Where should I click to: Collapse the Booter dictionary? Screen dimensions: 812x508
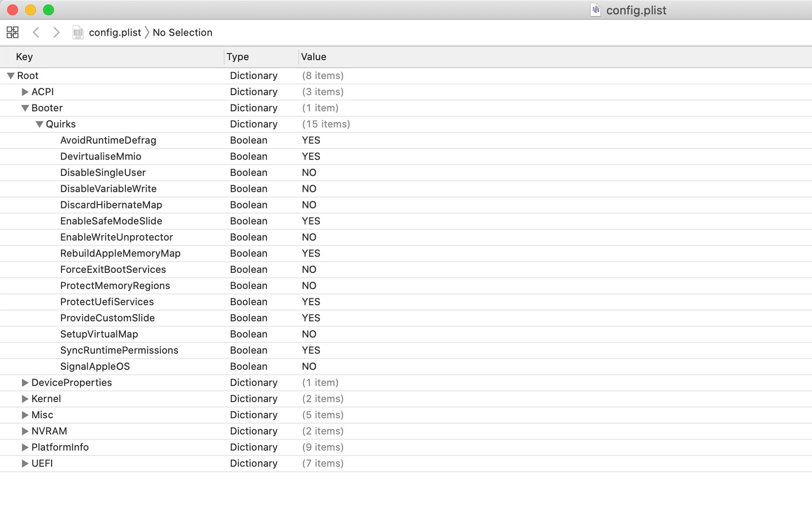[x=25, y=108]
